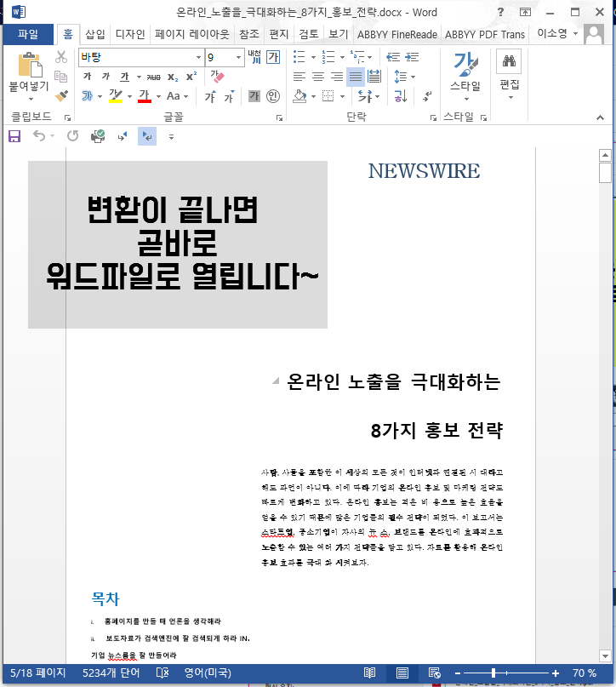
Task: Open the font name dropdown showing 바탕
Action: (198, 57)
